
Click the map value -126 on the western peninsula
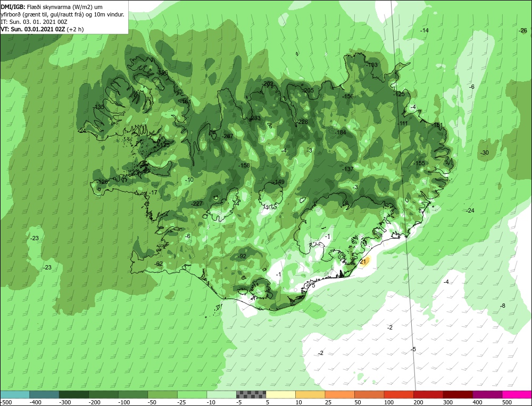coord(102,182)
